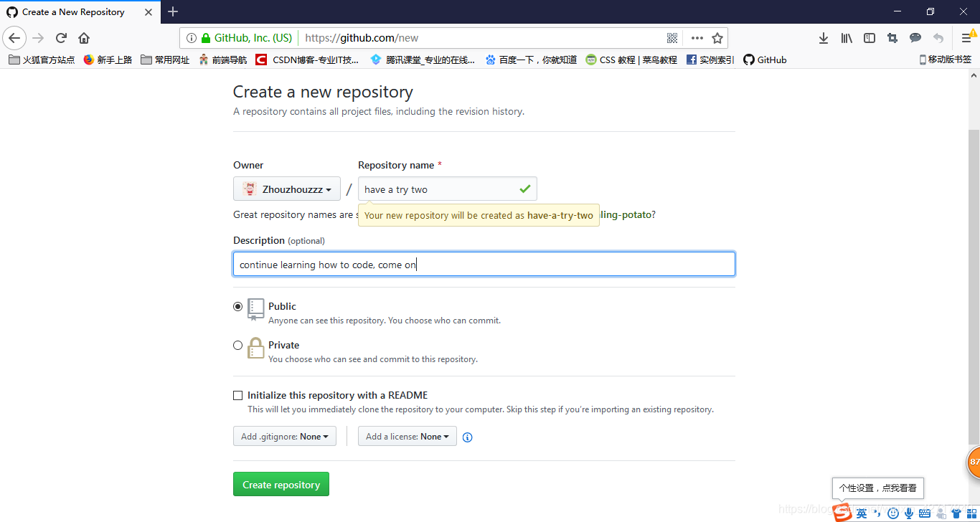The width and height of the screenshot is (980, 522).
Task: Expand the Add .gitignore dropdown
Action: pyautogui.click(x=285, y=436)
